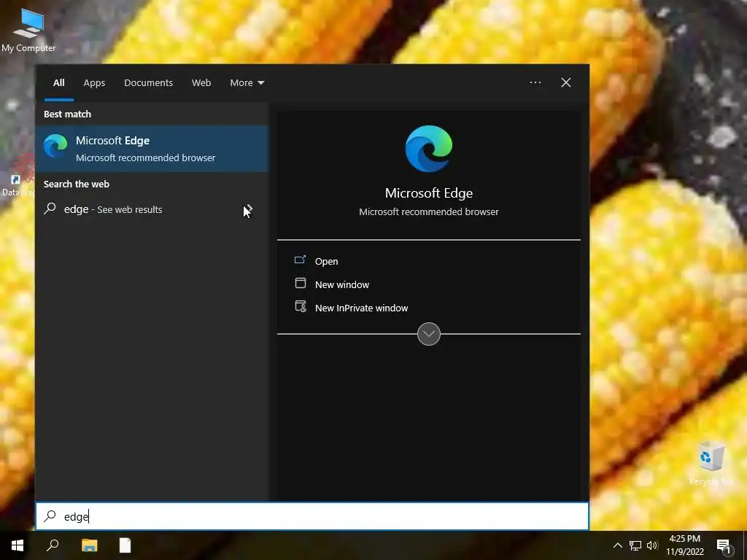Screen dimensions: 747x560
Task: Expand more actions with the chevron circle
Action: (x=429, y=334)
